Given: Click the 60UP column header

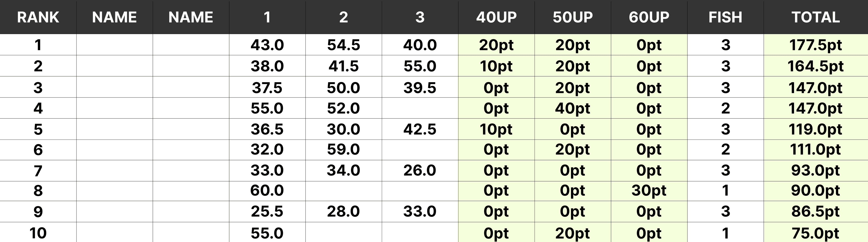Looking at the screenshot, I should [x=649, y=17].
